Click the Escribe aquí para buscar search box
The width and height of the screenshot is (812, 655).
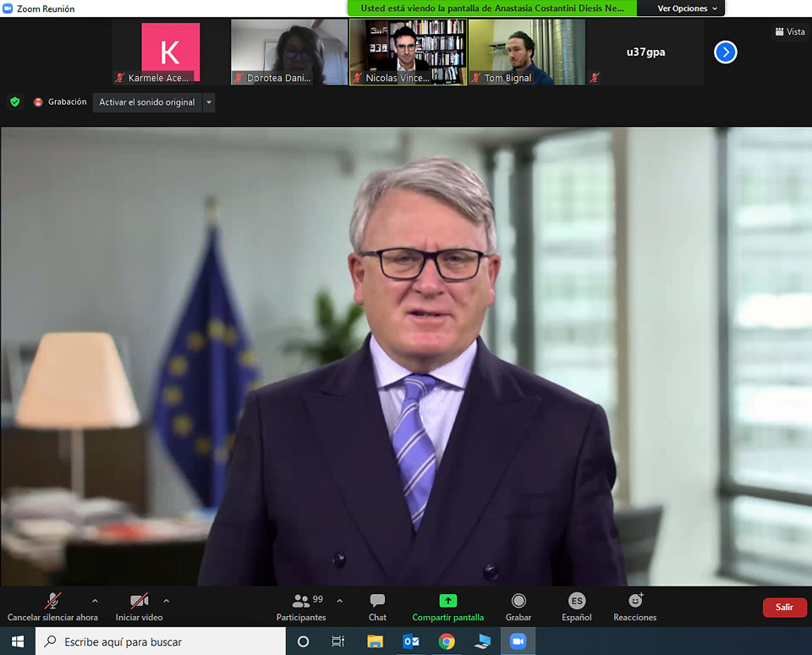point(161,641)
